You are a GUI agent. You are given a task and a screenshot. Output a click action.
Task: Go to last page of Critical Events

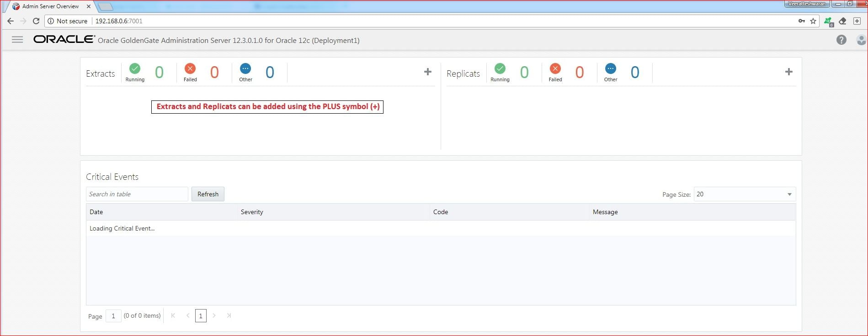tap(229, 315)
